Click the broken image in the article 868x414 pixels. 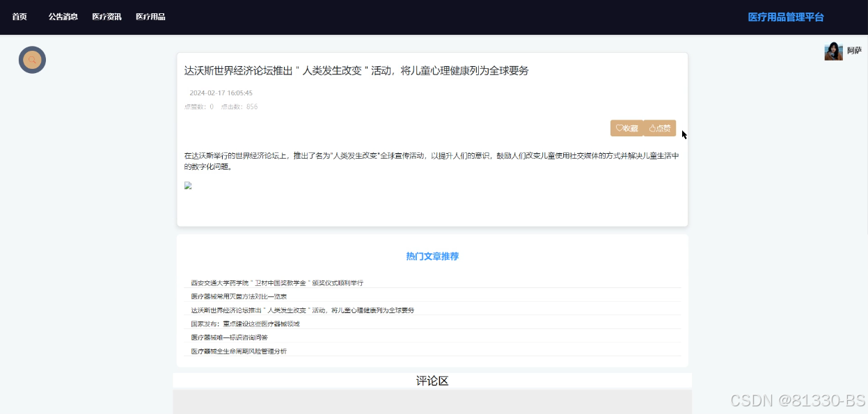pyautogui.click(x=188, y=186)
